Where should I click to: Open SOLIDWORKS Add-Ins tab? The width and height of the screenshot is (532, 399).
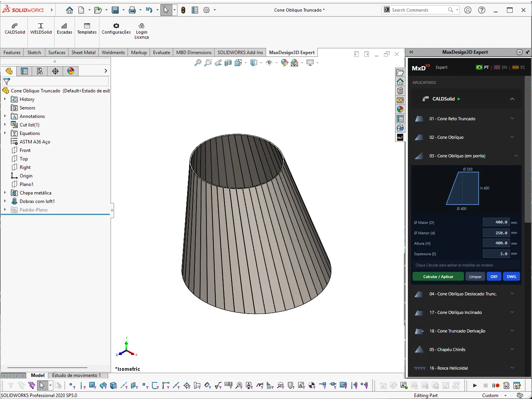pyautogui.click(x=240, y=53)
